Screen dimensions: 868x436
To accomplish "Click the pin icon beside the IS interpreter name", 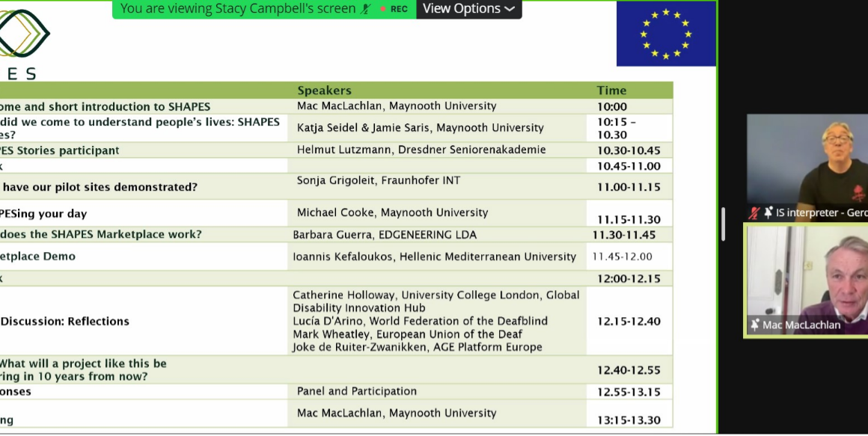I will click(768, 212).
